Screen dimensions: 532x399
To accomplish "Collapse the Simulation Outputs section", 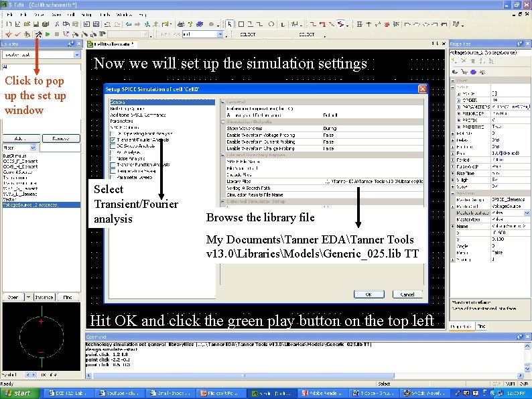I will 223,122.
